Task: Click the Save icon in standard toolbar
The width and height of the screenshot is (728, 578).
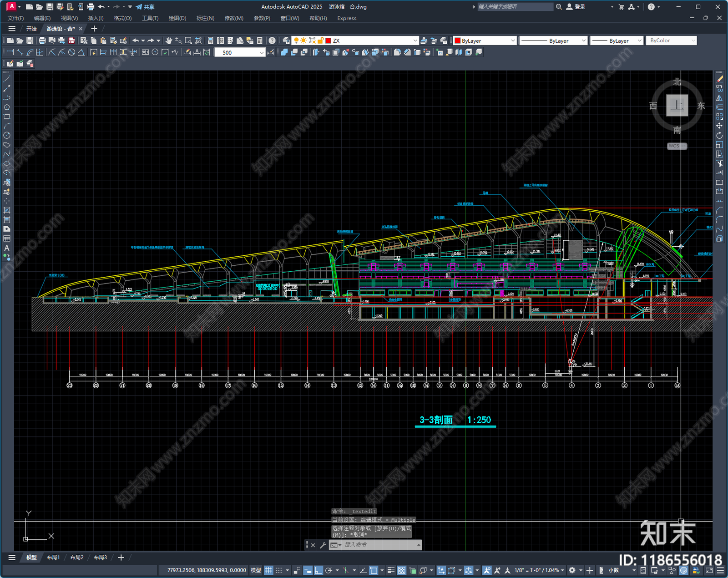Action: [30, 41]
